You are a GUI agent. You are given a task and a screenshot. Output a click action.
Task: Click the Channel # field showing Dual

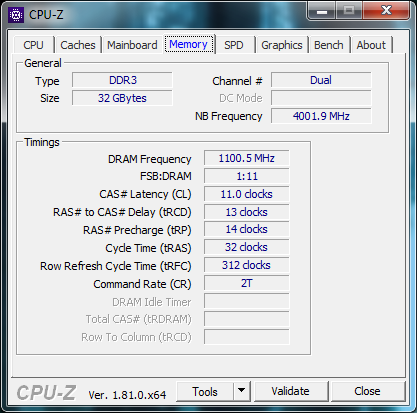click(x=321, y=80)
